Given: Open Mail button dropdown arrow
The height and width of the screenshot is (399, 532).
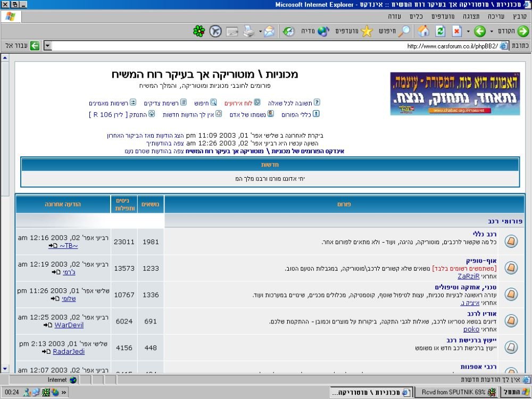Looking at the screenshot, I should click(x=260, y=31).
